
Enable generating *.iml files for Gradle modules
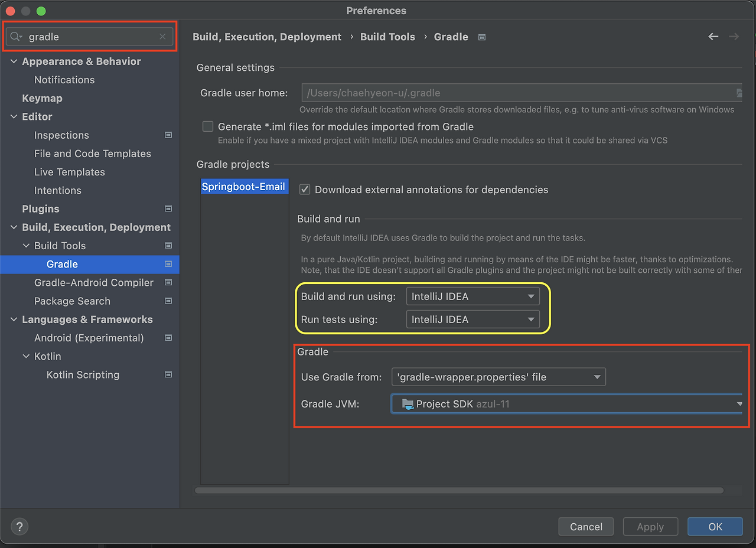click(x=207, y=126)
